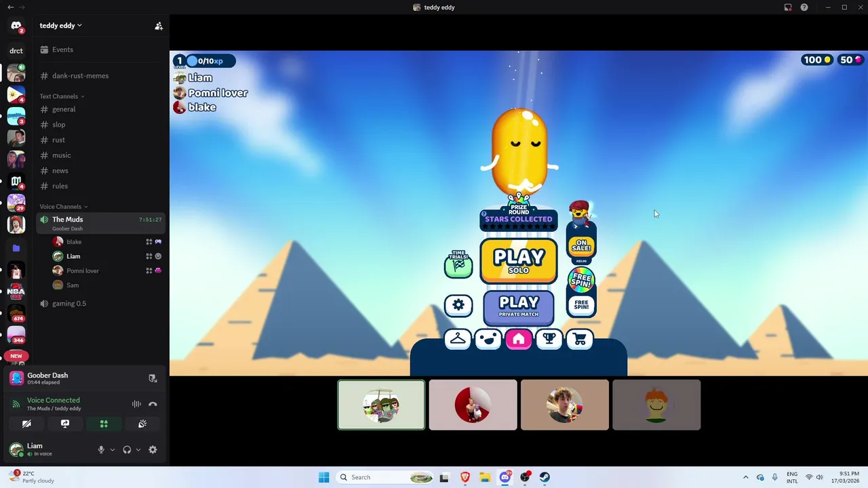Open the Events item
The width and height of the screenshot is (868, 488).
point(102,49)
